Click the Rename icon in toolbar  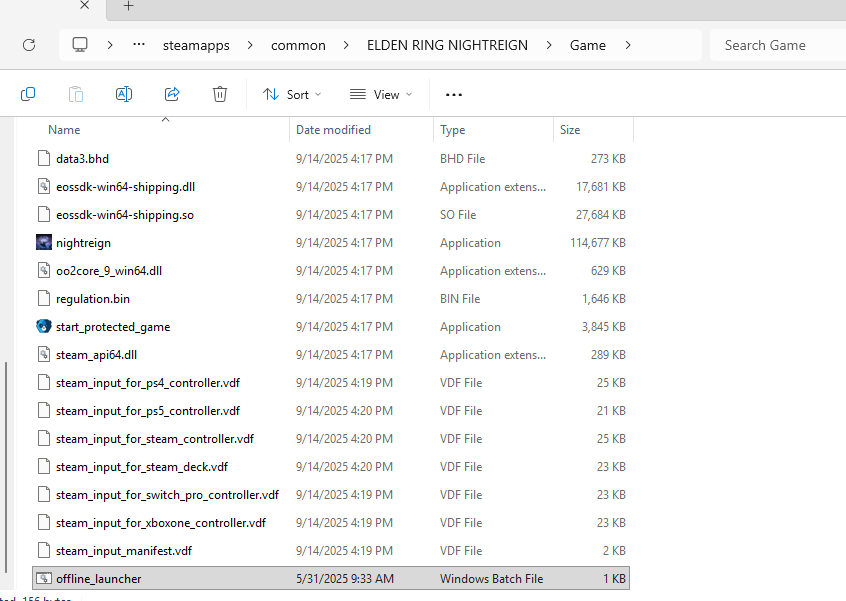pyautogui.click(x=124, y=94)
